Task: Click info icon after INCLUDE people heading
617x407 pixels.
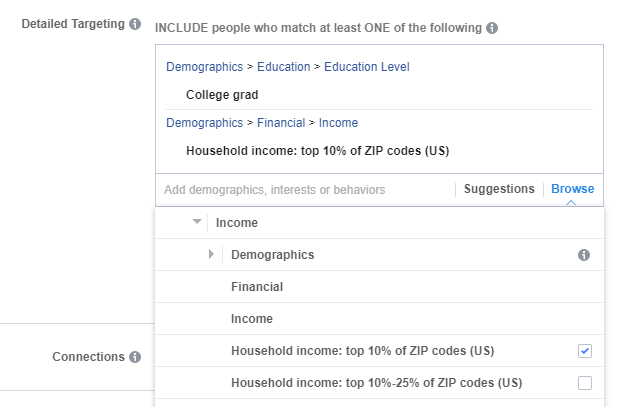Action: (x=492, y=28)
